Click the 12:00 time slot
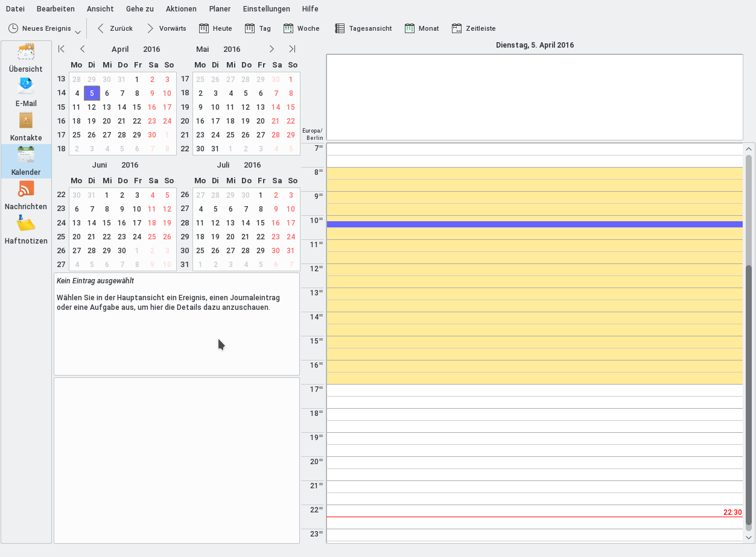Screen dimensions: 756x557 535,269
